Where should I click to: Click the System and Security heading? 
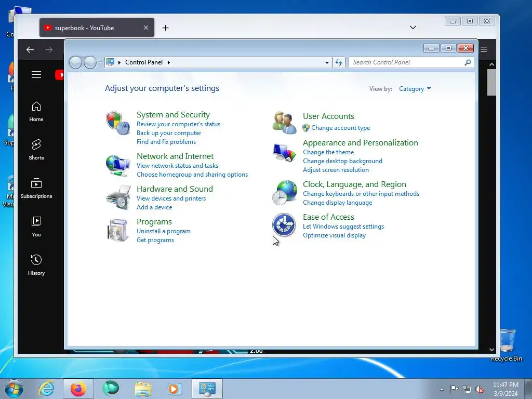pos(173,115)
